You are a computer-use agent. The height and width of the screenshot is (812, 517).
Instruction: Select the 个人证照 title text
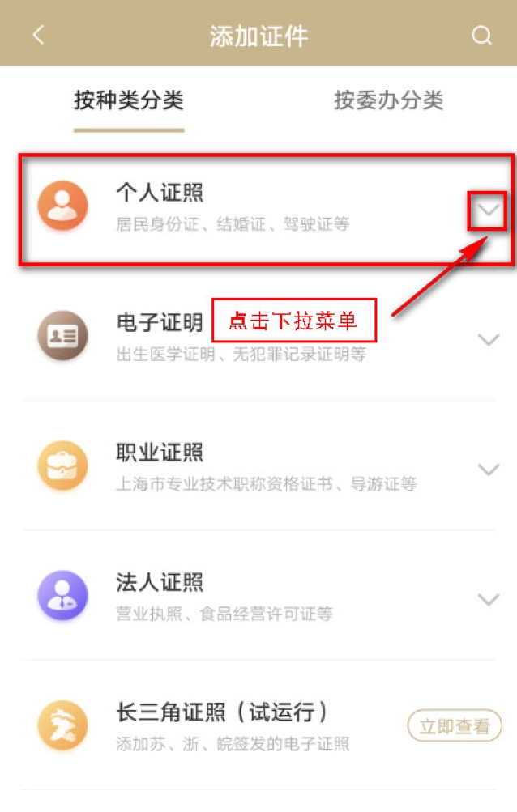pyautogui.click(x=160, y=193)
